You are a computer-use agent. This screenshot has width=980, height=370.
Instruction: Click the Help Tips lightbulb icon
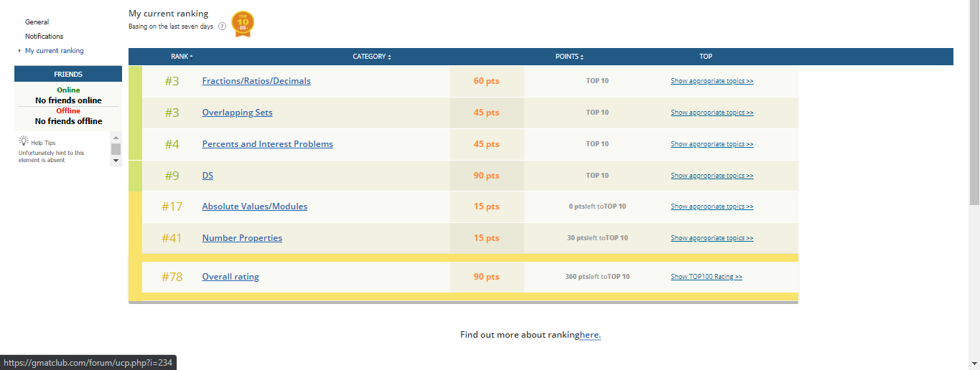(x=24, y=141)
